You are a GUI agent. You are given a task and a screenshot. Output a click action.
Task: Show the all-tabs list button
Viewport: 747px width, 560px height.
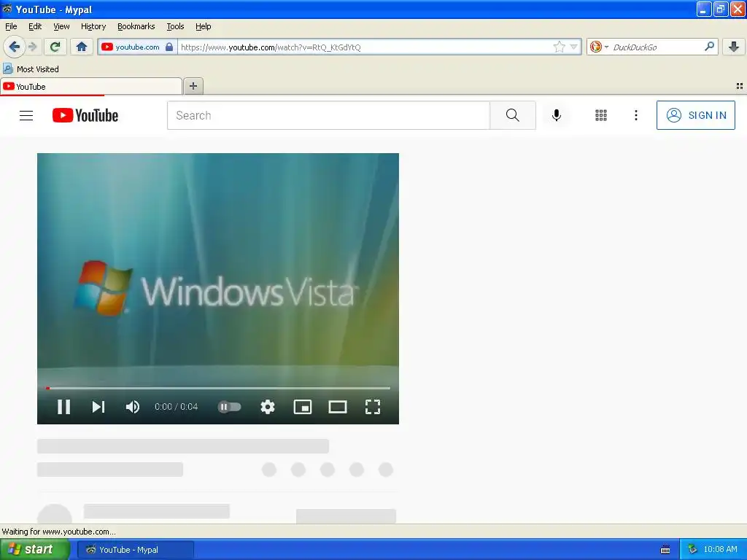click(740, 86)
